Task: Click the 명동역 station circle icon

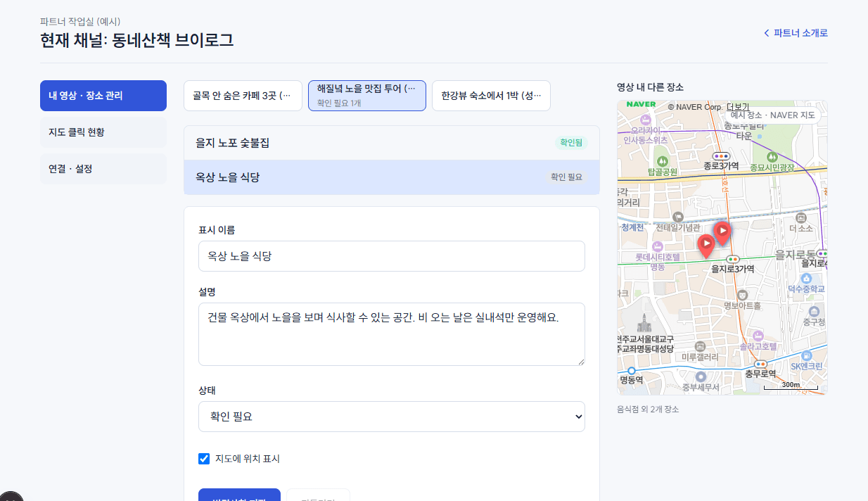Action: [x=632, y=370]
